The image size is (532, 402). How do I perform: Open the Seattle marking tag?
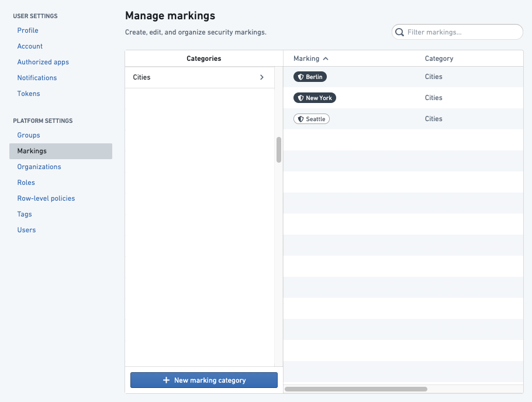(312, 119)
